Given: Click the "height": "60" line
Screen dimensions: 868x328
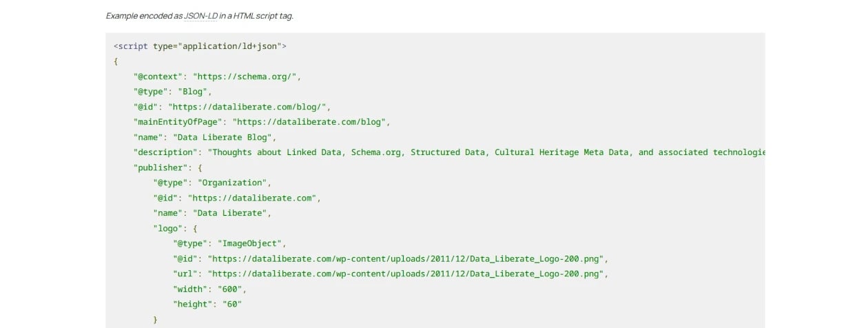Looking at the screenshot, I should pos(207,304).
